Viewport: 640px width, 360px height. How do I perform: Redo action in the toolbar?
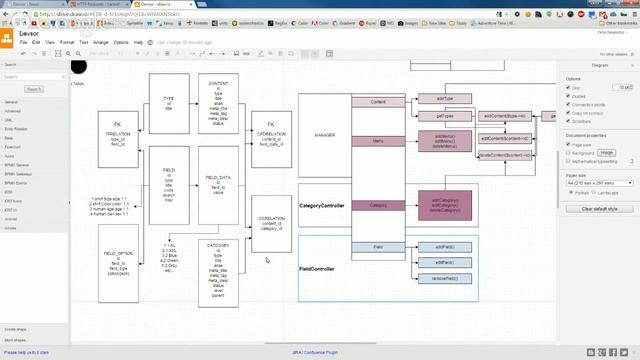(x=34, y=53)
